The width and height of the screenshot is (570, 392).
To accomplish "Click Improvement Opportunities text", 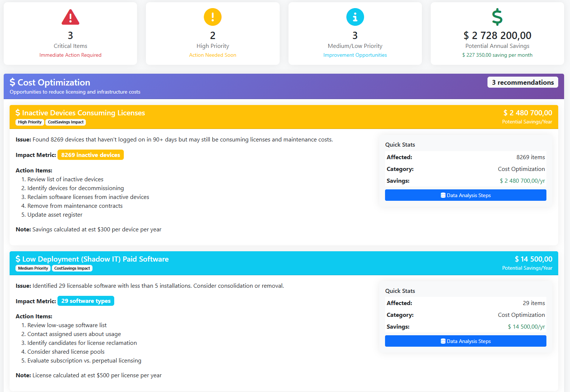I will click(355, 55).
